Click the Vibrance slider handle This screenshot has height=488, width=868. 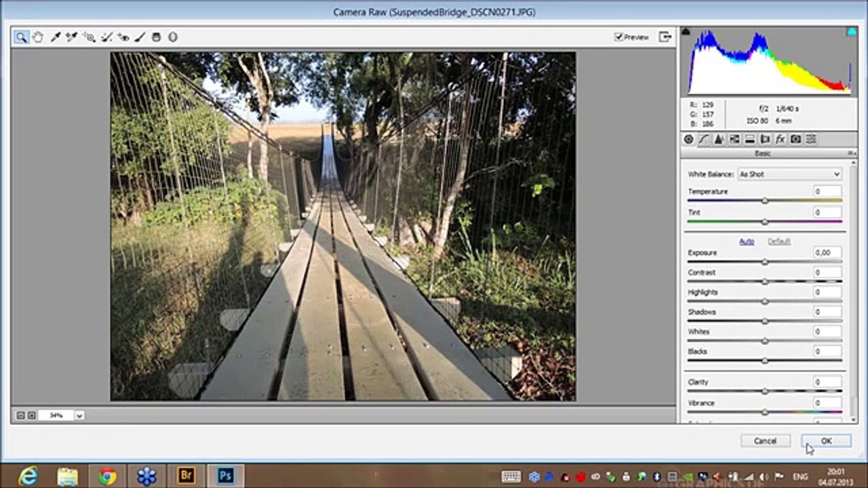point(765,412)
